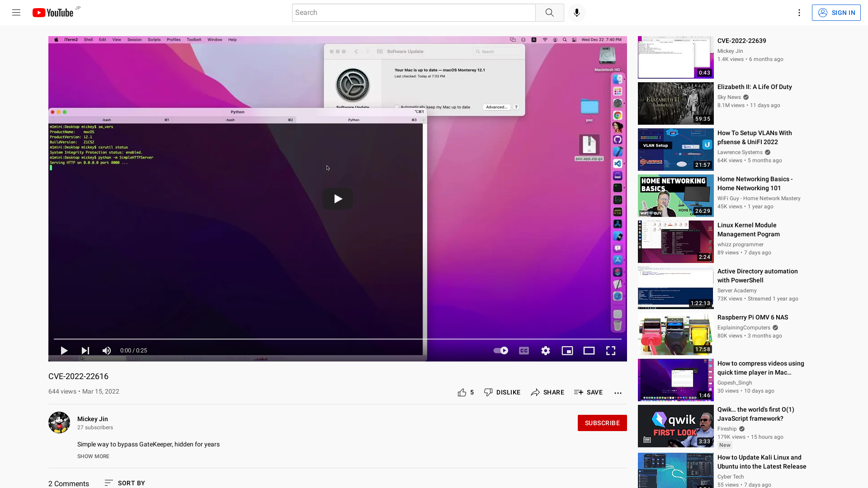868x488 pixels.
Task: Click the Lawrence Systems channel name
Action: point(740,152)
